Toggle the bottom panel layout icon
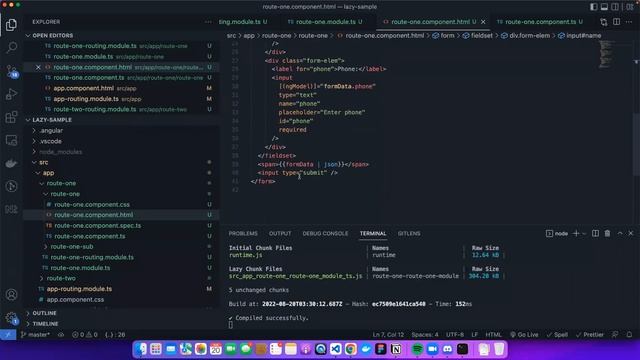640x360 pixels. 604,7
